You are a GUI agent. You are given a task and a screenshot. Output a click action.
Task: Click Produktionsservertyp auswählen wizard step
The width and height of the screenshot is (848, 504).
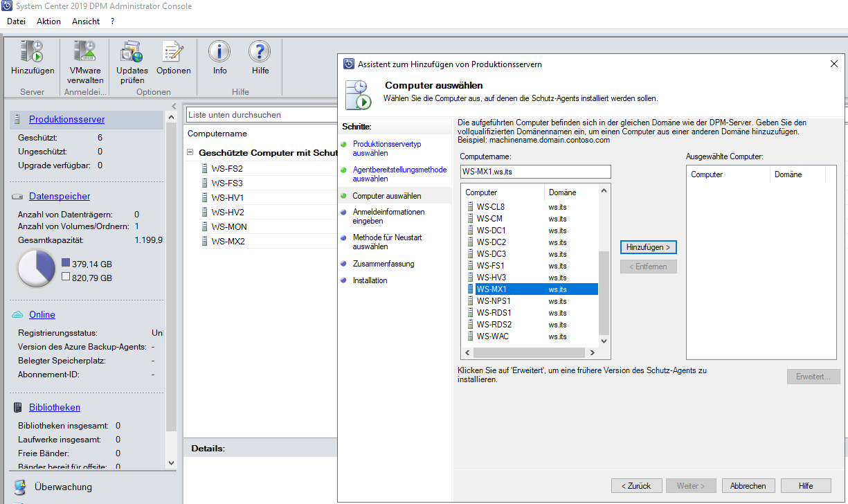pos(386,149)
